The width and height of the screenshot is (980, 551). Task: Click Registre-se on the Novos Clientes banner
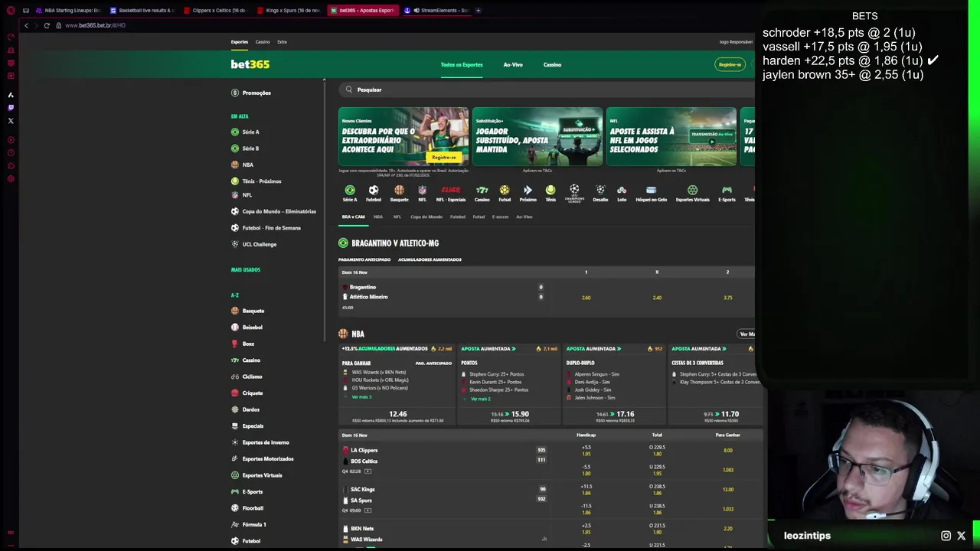point(444,158)
